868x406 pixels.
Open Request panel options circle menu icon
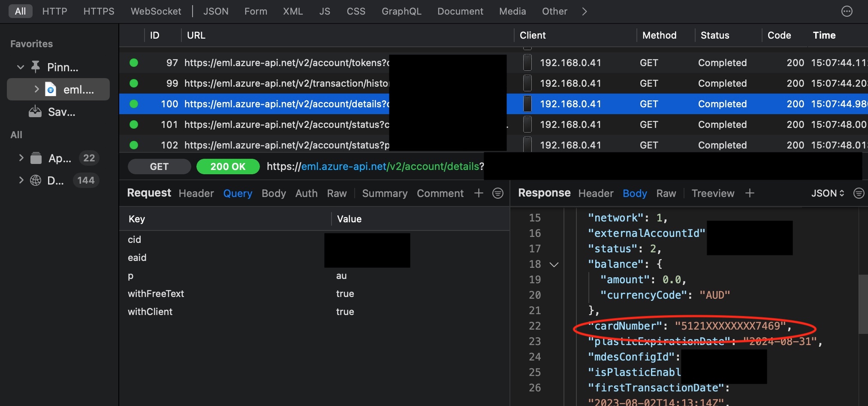pos(498,193)
